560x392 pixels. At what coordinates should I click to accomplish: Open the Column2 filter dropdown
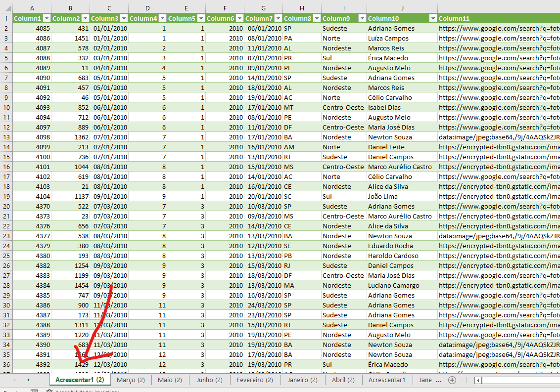pos(85,18)
